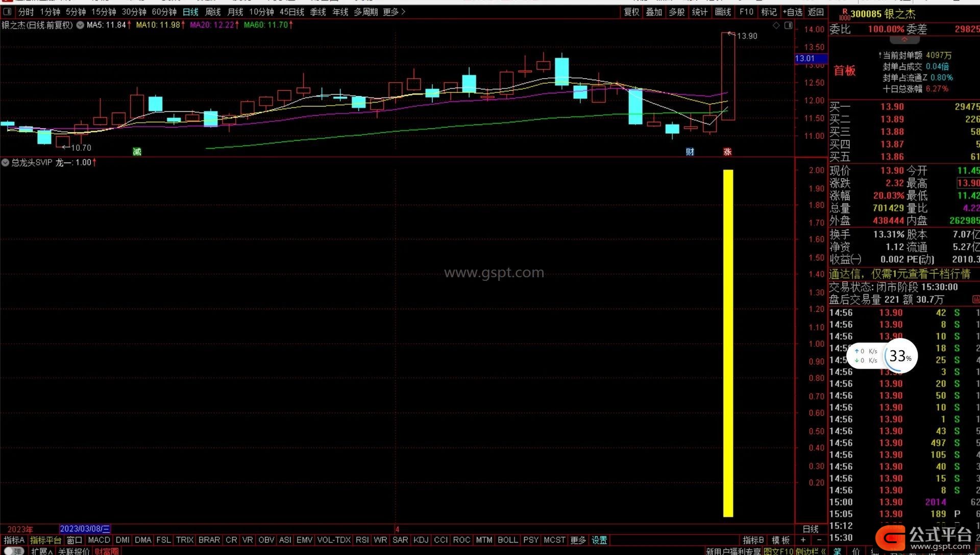Open the 画线 drawing tool
Viewport: 980px width, 555px height.
723,12
